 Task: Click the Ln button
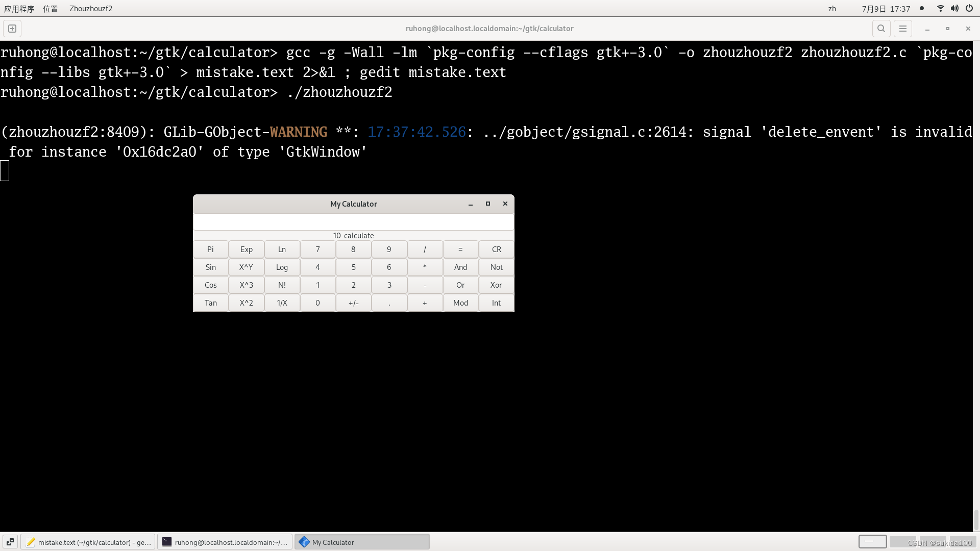tap(282, 249)
